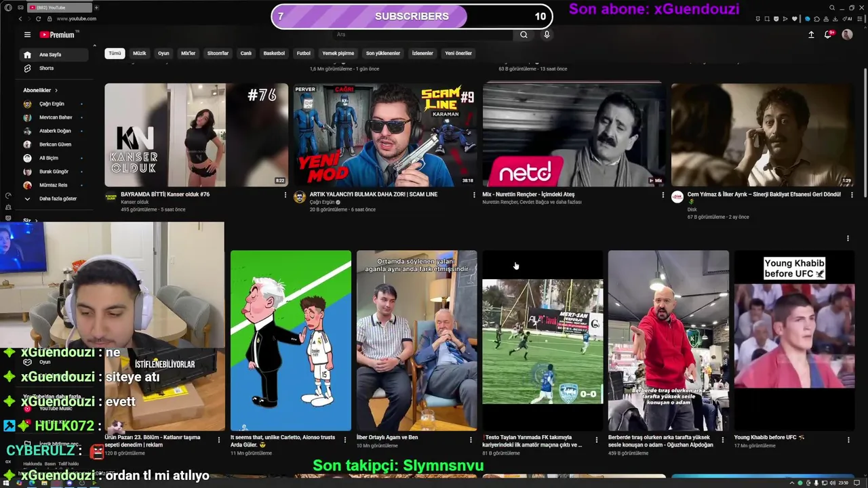
Task: Open options for SCAM LINE video
Action: click(x=474, y=195)
